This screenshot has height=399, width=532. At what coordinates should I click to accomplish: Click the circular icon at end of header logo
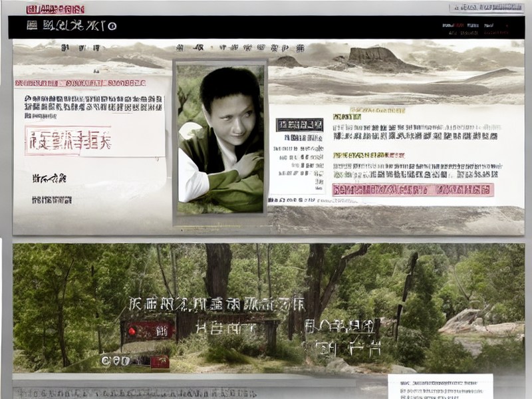pyautogui.click(x=112, y=26)
